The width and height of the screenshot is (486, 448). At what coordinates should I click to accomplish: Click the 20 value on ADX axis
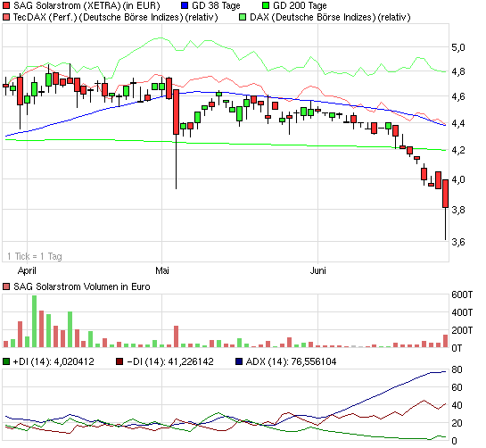(457, 423)
